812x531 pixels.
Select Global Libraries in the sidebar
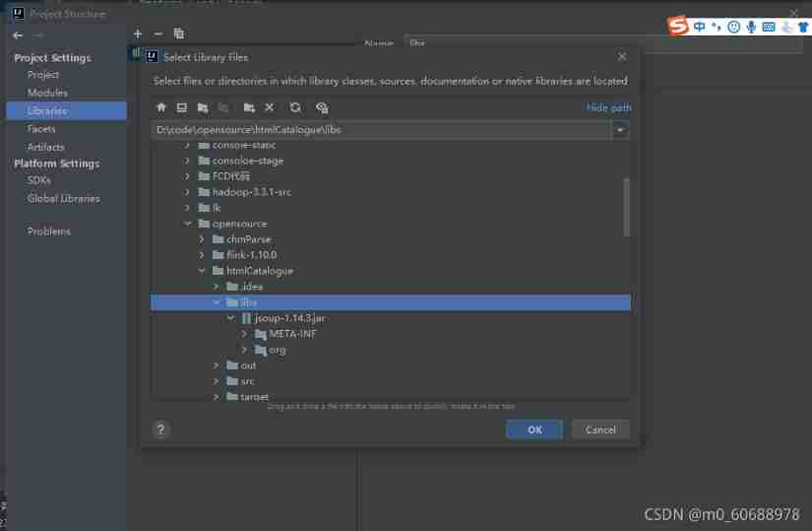coord(63,198)
